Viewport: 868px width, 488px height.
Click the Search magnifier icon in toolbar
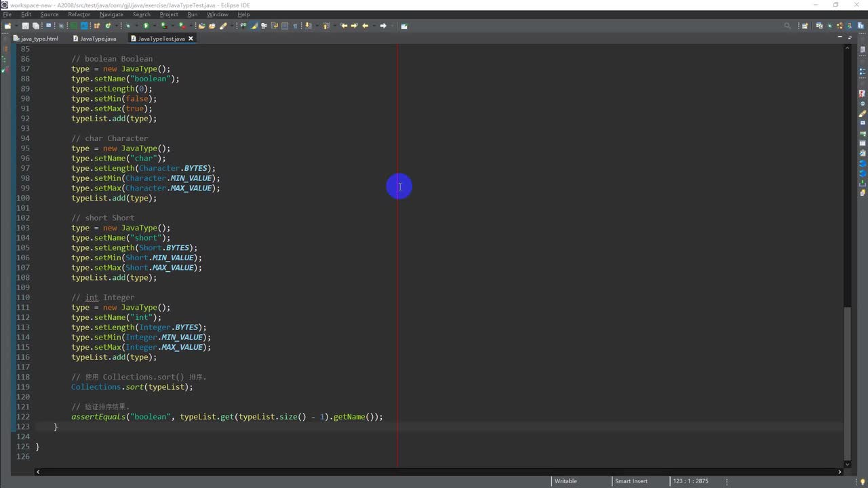[x=787, y=26]
